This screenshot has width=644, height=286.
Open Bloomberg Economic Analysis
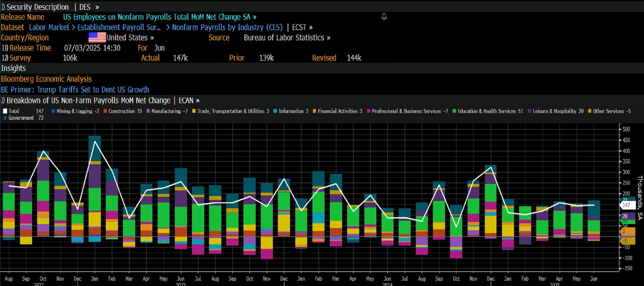tap(46, 79)
